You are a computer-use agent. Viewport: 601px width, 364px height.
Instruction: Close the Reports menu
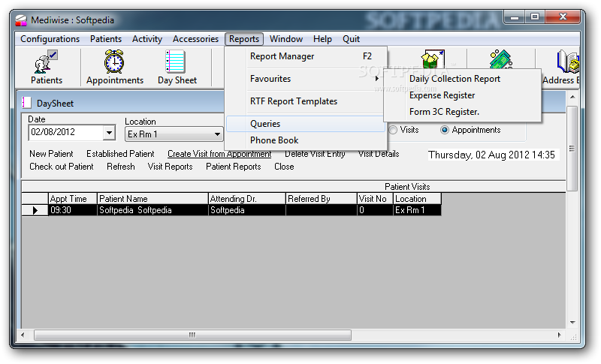[x=244, y=39]
